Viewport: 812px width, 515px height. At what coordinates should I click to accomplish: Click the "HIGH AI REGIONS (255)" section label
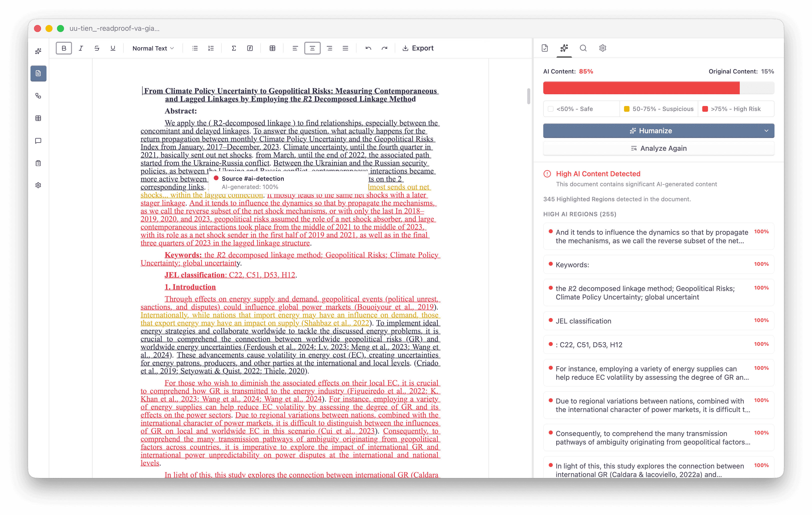pyautogui.click(x=580, y=214)
